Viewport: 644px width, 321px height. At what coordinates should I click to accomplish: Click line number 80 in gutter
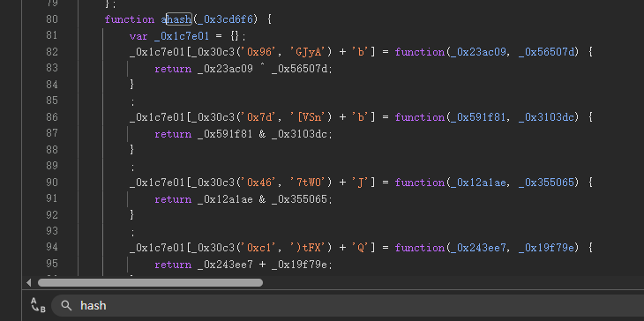coord(52,19)
